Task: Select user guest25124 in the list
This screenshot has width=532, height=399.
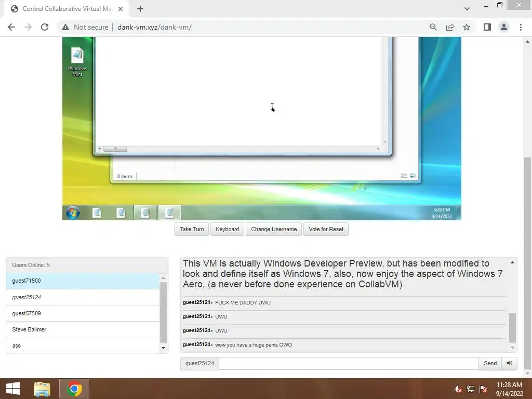Action: 83,297
